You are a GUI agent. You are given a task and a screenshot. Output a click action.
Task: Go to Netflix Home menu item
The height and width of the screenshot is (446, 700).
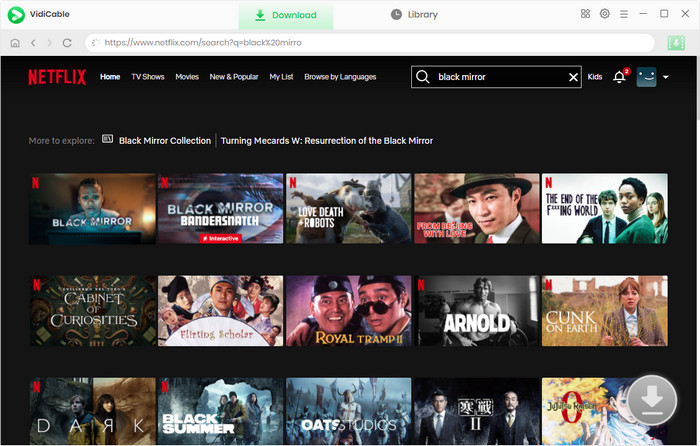click(x=110, y=77)
